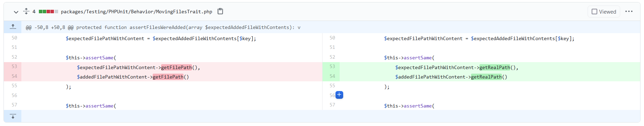Image resolution: width=644 pixels, height=126 pixels.
Task: Click the added getRealPath highlight on line 54
Action: [x=486, y=77]
